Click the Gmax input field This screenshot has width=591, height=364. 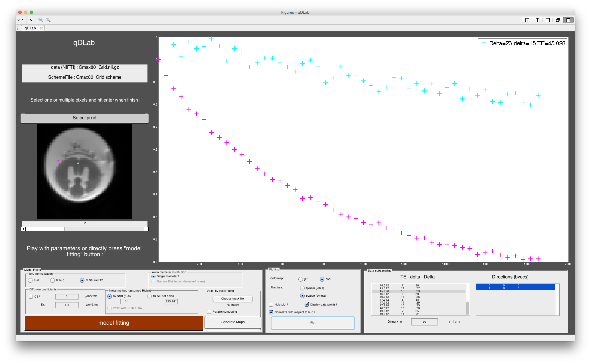coord(424,322)
